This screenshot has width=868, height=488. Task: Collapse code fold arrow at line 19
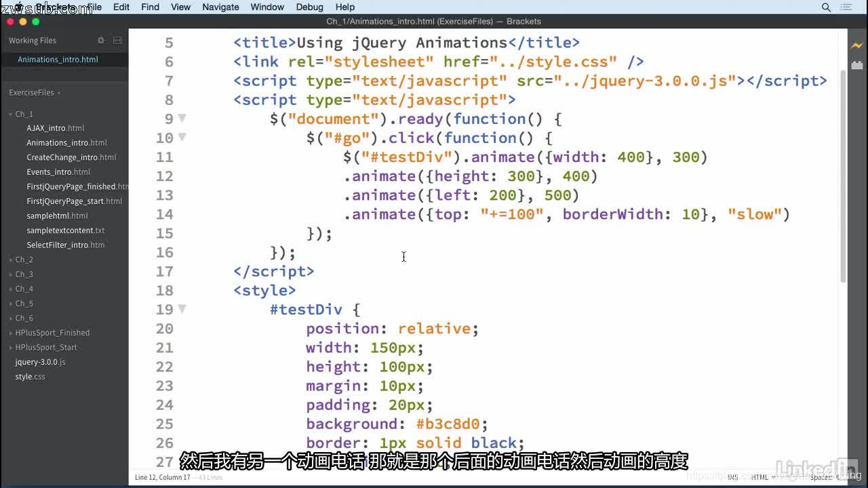point(182,308)
